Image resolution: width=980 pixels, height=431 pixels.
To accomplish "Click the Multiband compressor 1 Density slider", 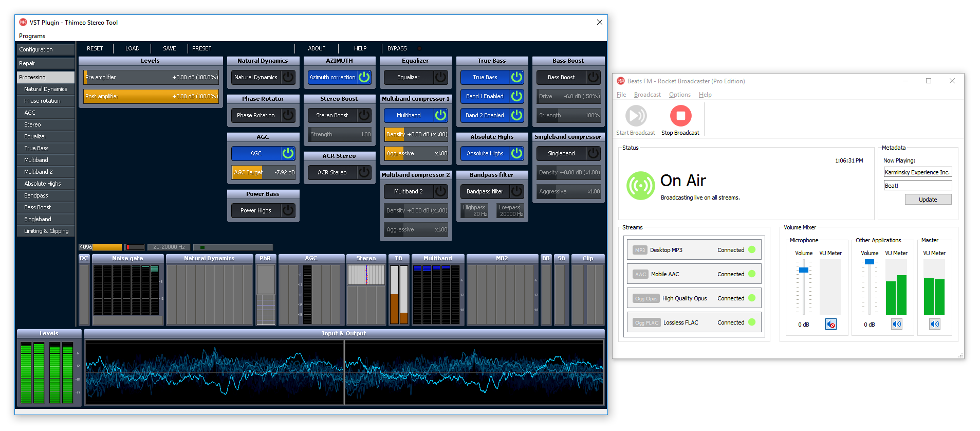I will [416, 134].
